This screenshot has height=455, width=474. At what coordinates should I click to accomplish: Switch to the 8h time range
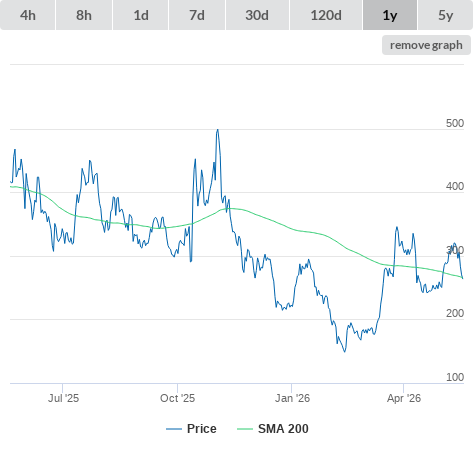pyautogui.click(x=84, y=15)
